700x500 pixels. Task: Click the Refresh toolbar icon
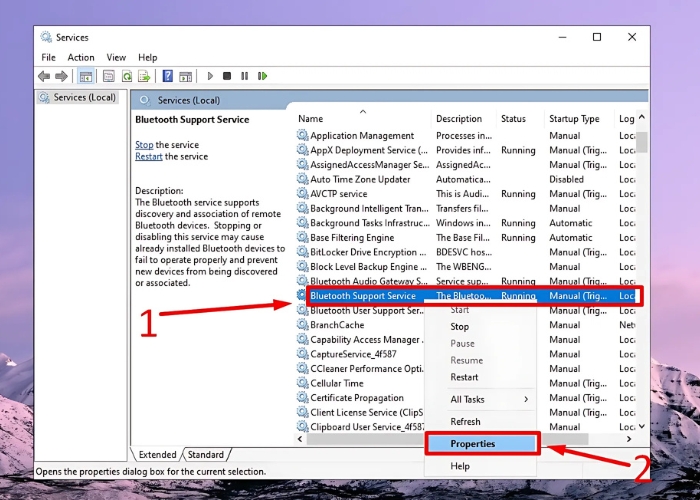pyautogui.click(x=127, y=76)
